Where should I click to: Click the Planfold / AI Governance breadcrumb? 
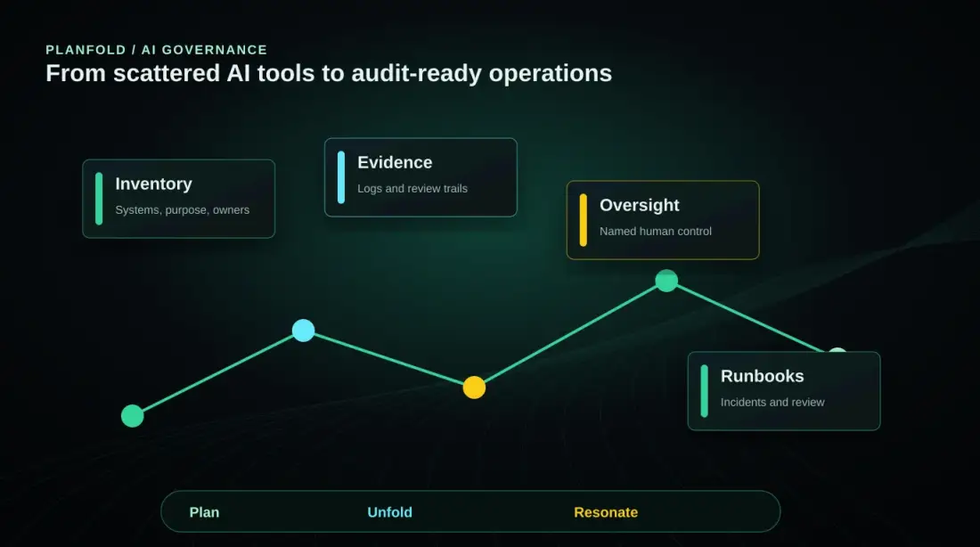point(156,49)
